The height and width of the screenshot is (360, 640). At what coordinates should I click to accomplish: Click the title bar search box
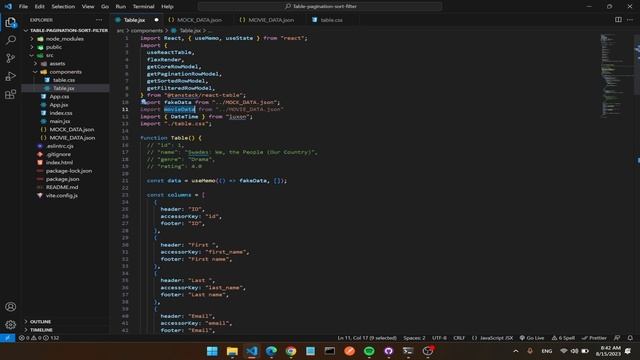point(320,7)
